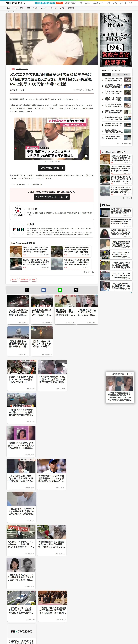The image size is (138, 644).
Task: Select スポーツ category in sub navigation
Action: (x=53, y=8)
